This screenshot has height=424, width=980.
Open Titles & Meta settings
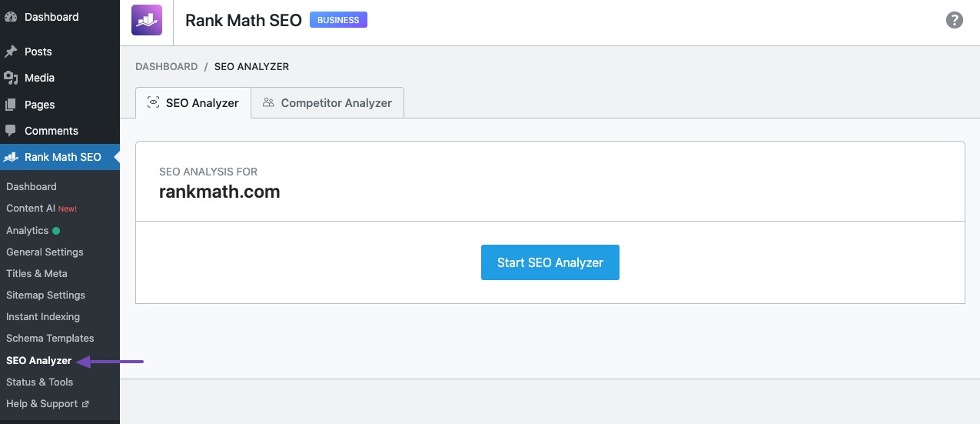pyautogui.click(x=37, y=273)
